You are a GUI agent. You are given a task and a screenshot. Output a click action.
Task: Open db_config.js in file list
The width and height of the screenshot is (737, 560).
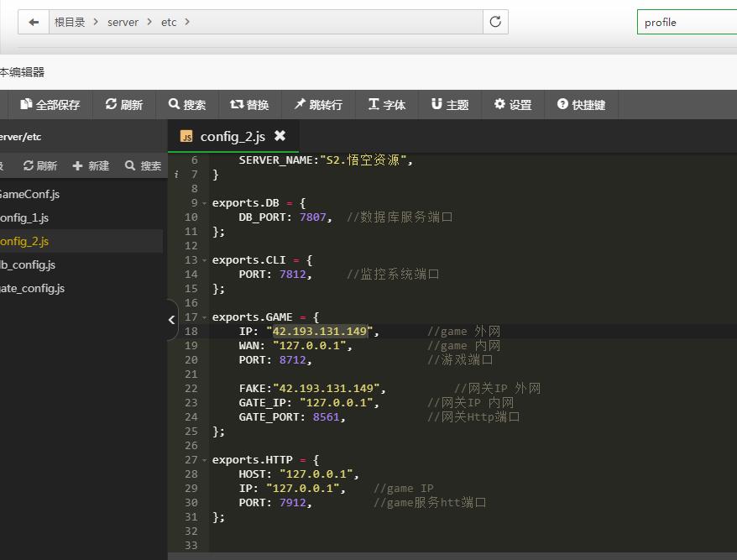point(28,264)
